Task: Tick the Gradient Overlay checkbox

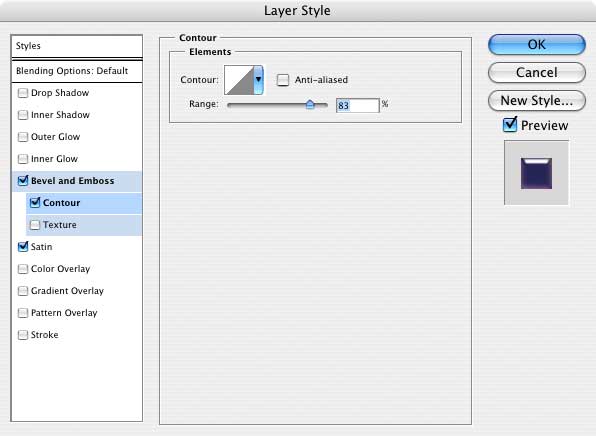Action: 23,291
